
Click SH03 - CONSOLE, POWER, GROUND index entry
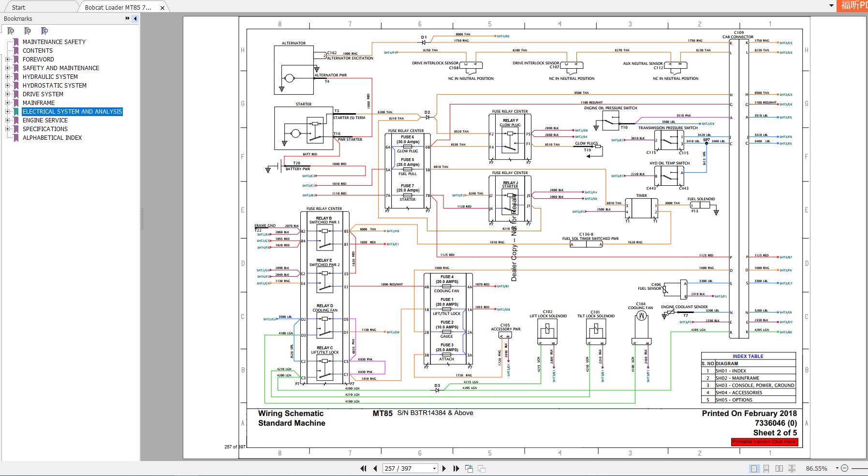pyautogui.click(x=755, y=386)
